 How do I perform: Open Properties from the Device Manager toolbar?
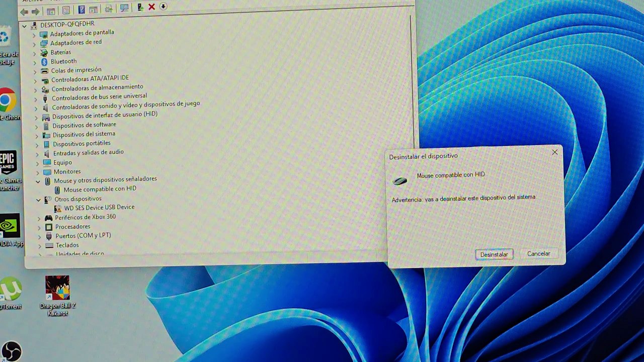(66, 10)
